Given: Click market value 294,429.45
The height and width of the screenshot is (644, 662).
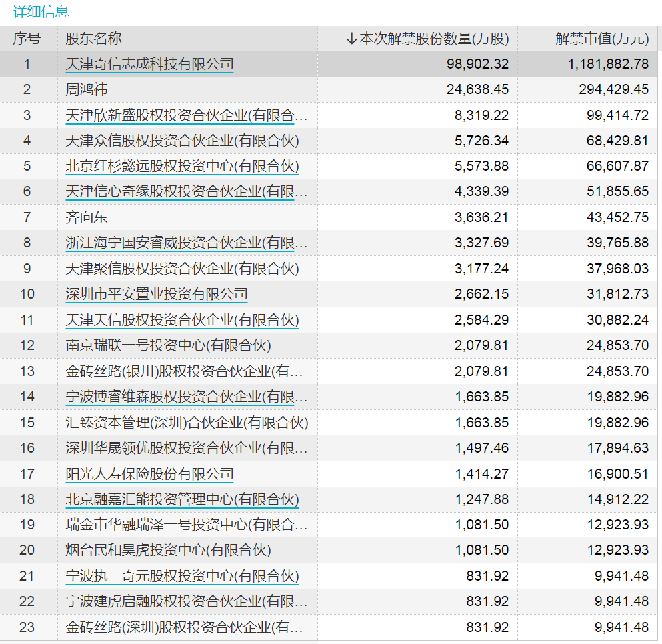Looking at the screenshot, I should (x=614, y=89).
